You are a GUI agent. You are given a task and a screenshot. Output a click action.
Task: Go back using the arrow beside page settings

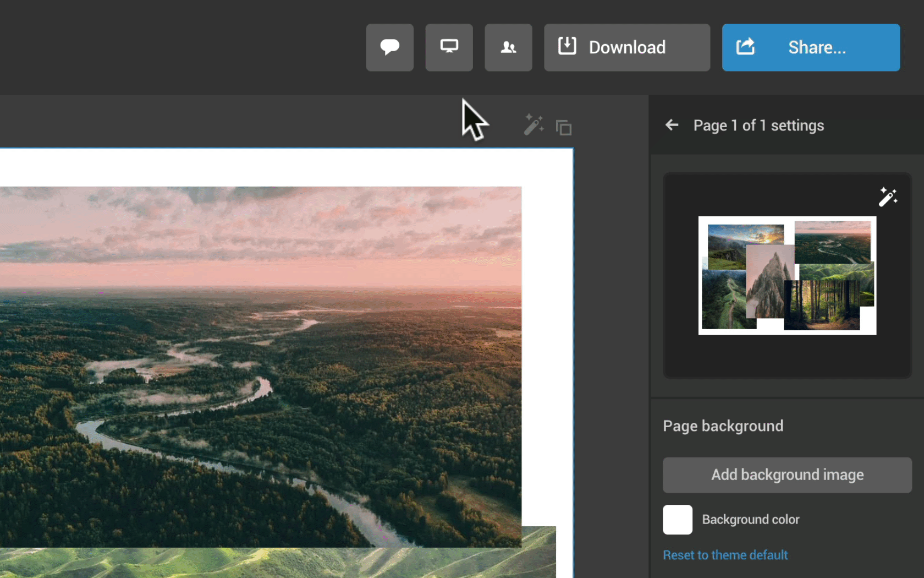pyautogui.click(x=672, y=126)
